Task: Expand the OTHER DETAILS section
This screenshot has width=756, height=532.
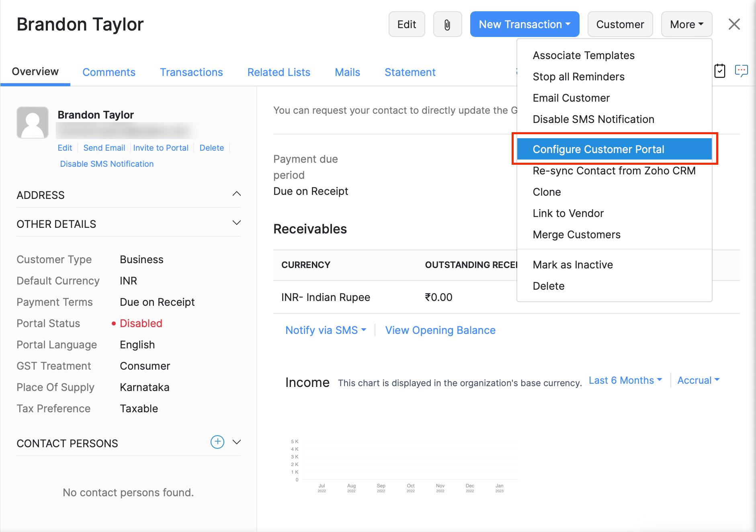Action: [237, 222]
